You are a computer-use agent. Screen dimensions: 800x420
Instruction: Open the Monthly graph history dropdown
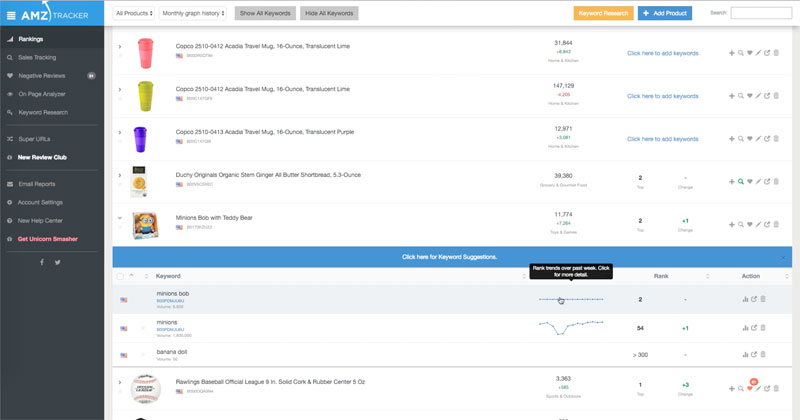[193, 13]
